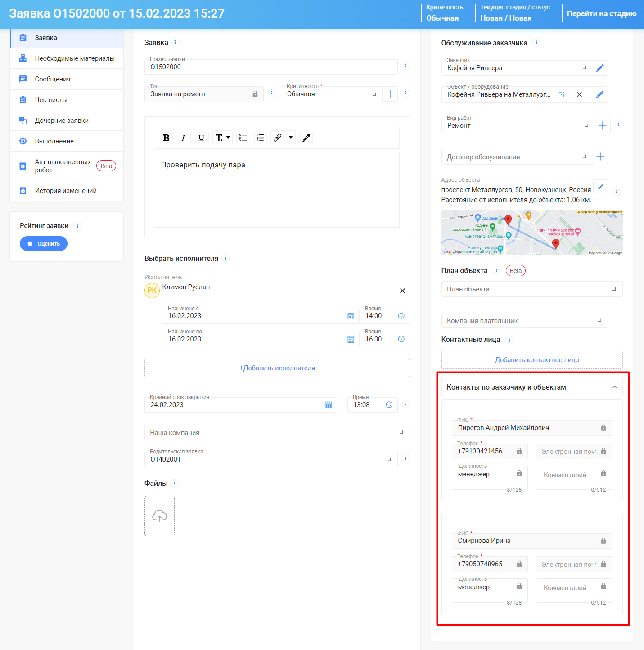Click the ФИО field Пирогов Андрей Михайлович

click(532, 428)
